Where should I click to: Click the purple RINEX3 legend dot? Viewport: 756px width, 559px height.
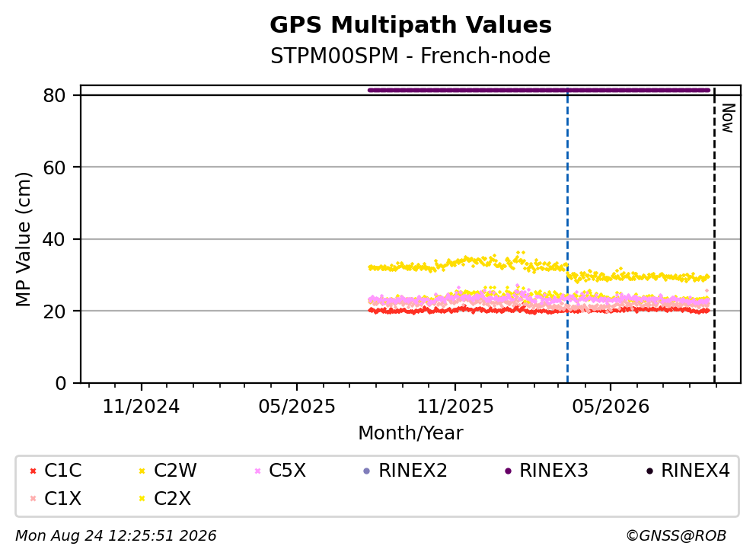tap(508, 471)
